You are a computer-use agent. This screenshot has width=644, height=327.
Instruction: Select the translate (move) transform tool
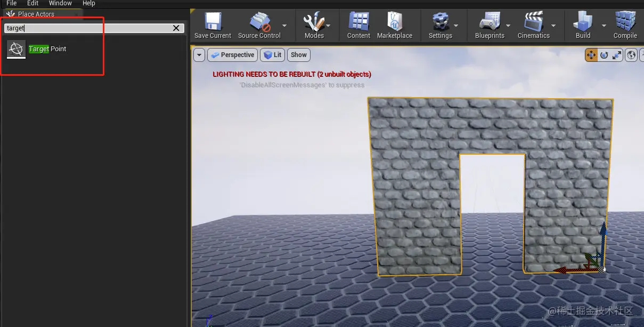[591, 55]
